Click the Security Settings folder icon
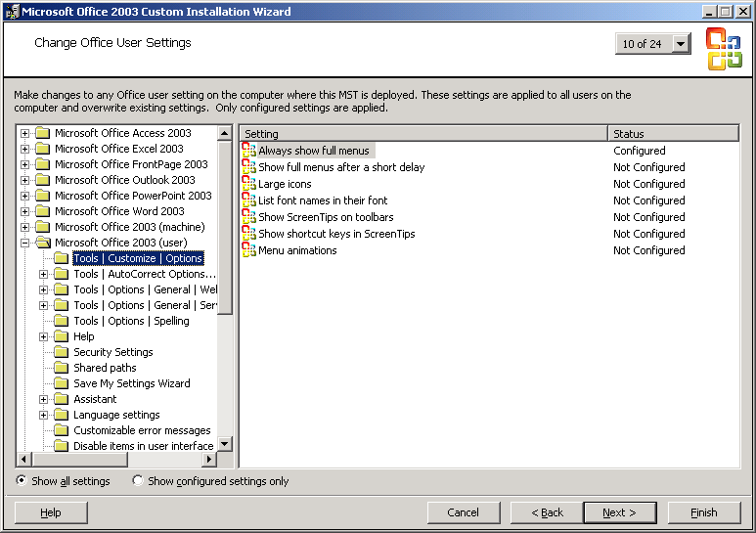Screen dimensions: 756x533 click(61, 352)
